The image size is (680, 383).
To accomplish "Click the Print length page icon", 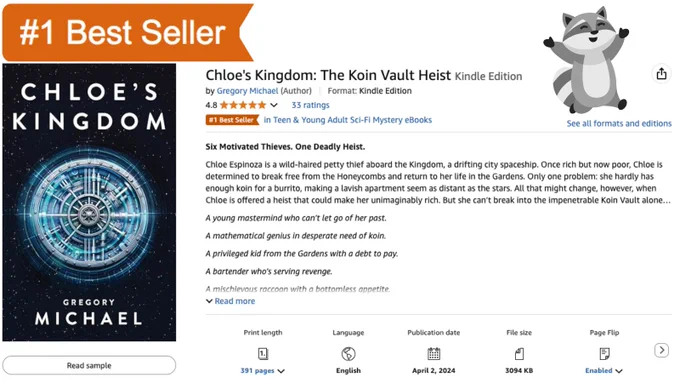I will pyautogui.click(x=263, y=354).
